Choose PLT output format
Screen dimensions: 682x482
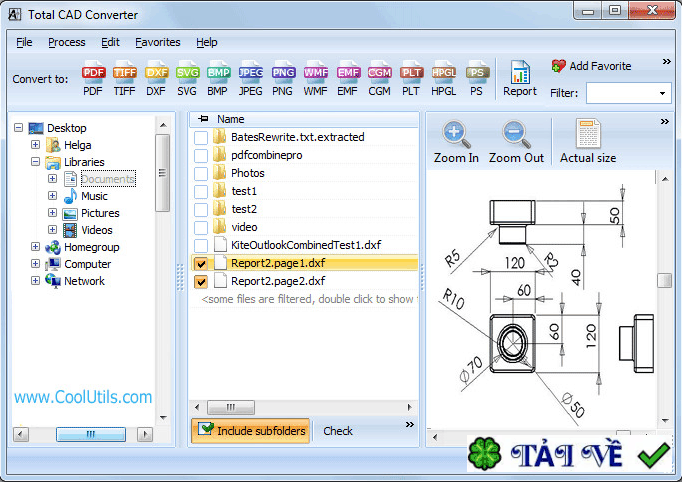(411, 78)
